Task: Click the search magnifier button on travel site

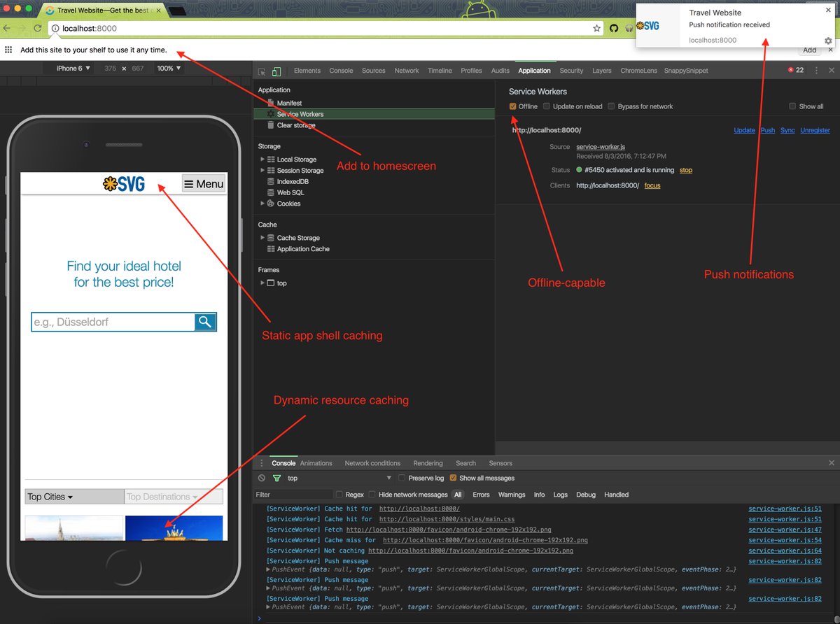Action: coord(205,322)
